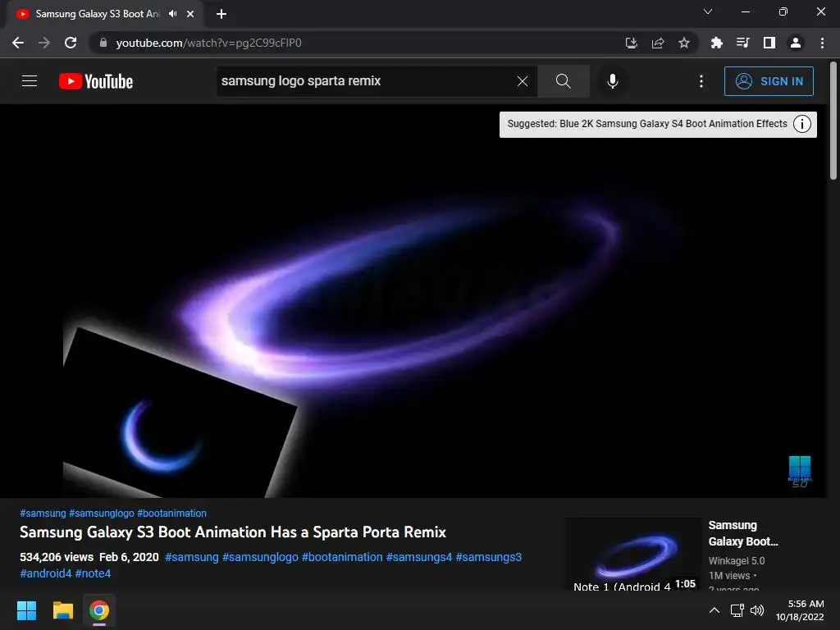
Task: Open YouTube settings three-dot menu
Action: point(701,81)
